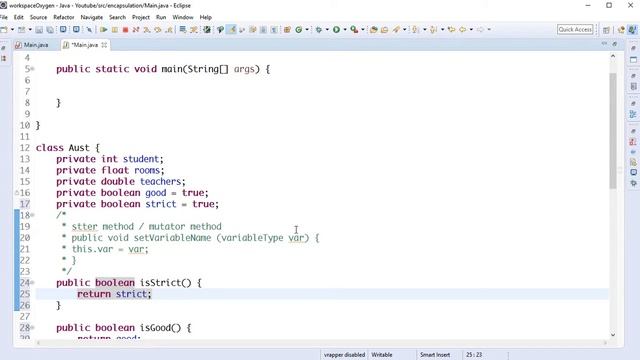Click the red Terminate icon
This screenshot has height=360, width=640.
pyautogui.click(x=125, y=29)
